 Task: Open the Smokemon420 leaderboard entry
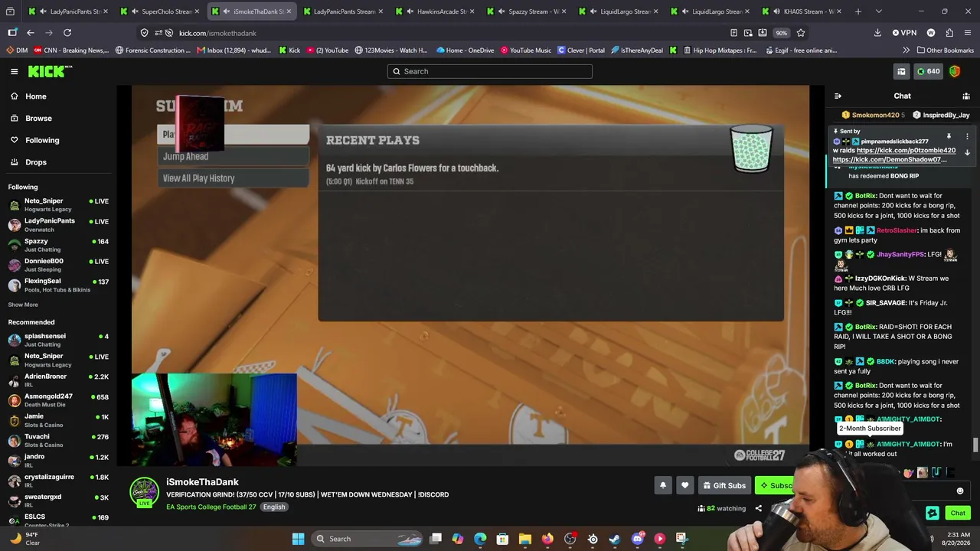873,116
